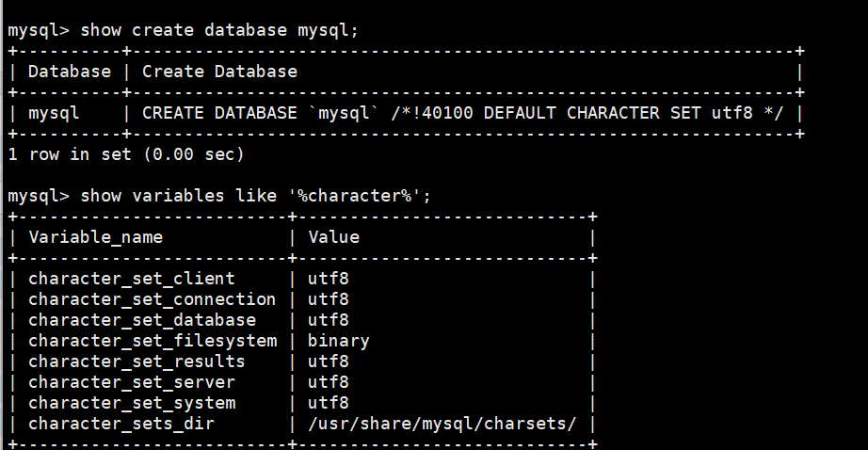Click the character_sets_dir variable name
Screen dimensions: 868x450
click(121, 424)
